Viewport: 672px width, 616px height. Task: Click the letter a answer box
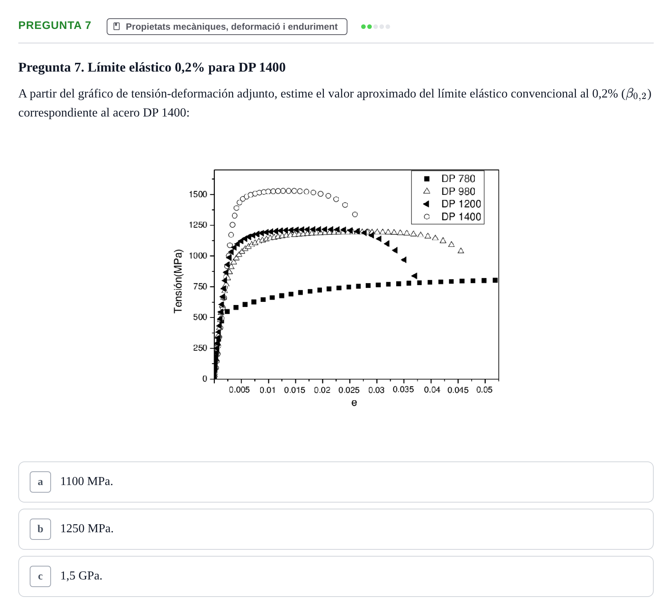point(40,482)
